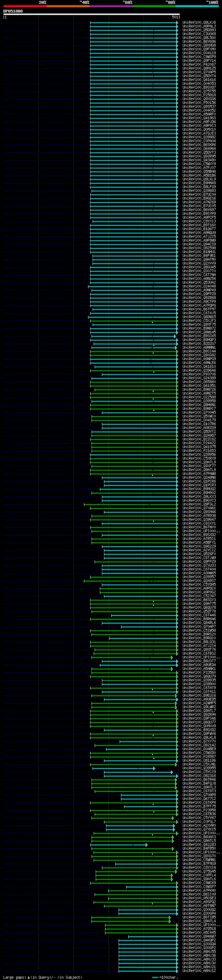This screenshot has height=980, width=222.
Task: Select hit label UniRef100_C5XRX9
Action: 199,458
